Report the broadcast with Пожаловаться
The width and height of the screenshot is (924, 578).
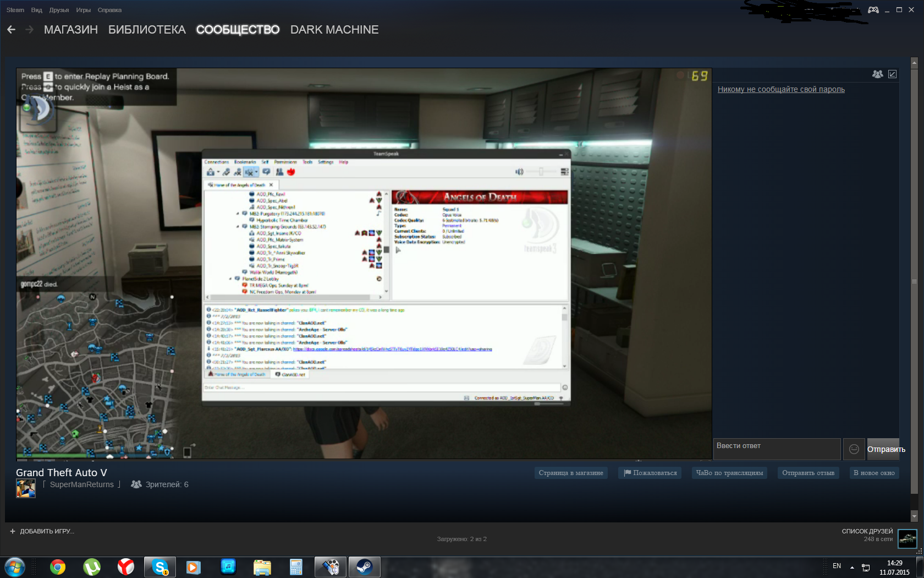pos(650,473)
